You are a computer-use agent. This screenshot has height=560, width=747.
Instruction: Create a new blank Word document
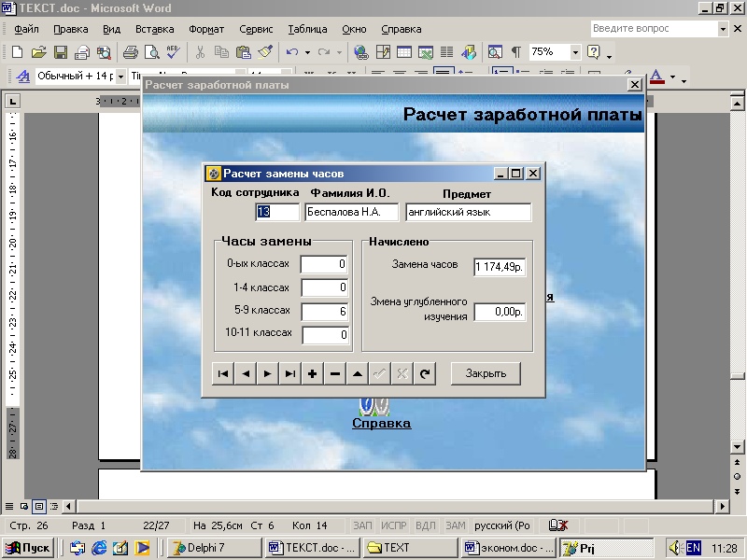(17, 52)
